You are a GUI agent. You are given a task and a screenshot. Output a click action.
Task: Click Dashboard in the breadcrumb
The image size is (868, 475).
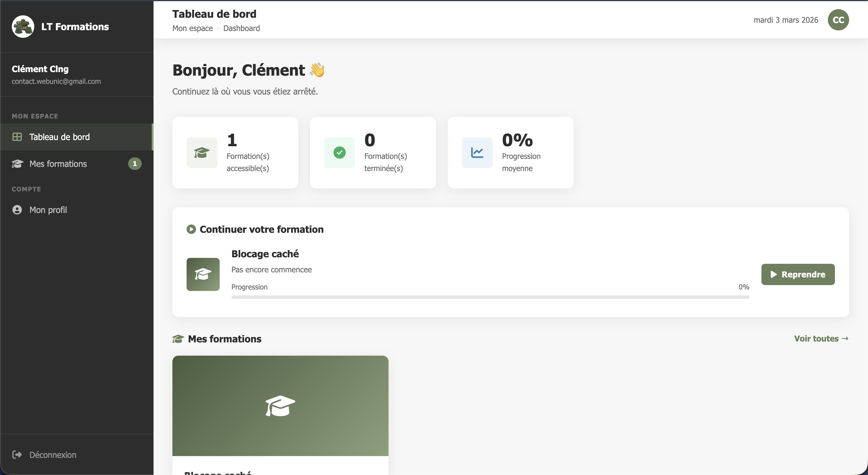[241, 28]
